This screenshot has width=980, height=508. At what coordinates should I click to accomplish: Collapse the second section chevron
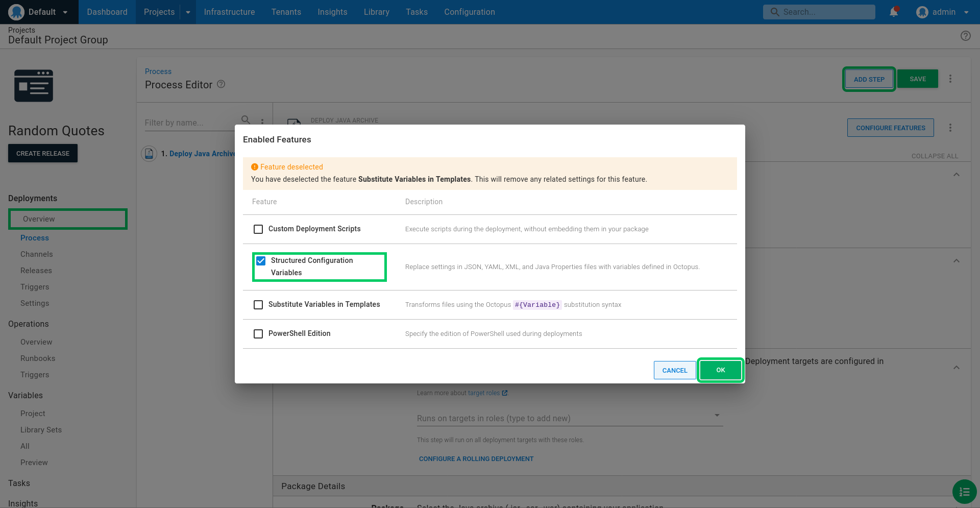tap(957, 261)
